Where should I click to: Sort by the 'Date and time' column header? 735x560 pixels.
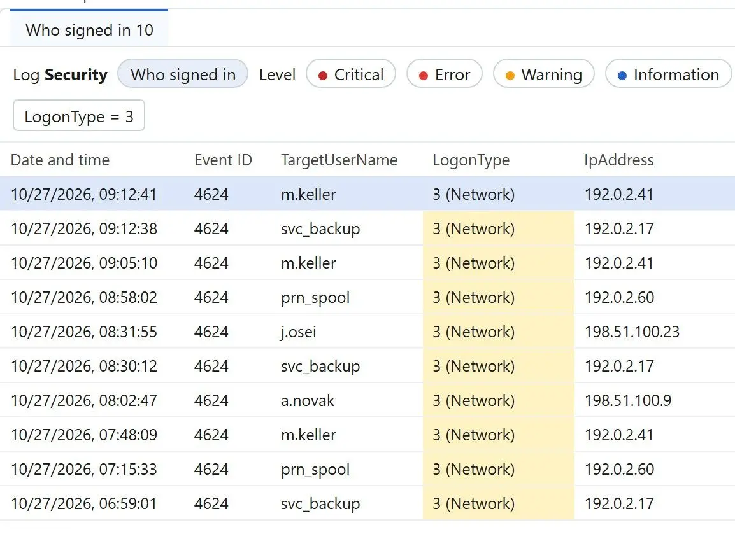coord(60,160)
